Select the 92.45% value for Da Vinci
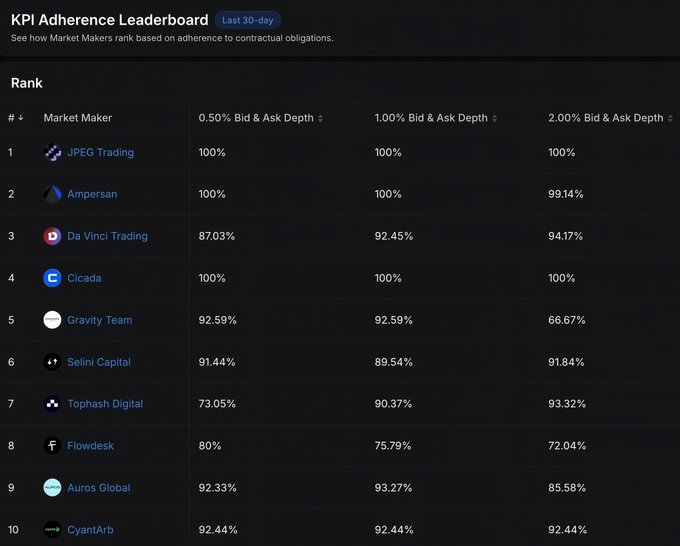Image resolution: width=680 pixels, height=546 pixels. [x=394, y=236]
